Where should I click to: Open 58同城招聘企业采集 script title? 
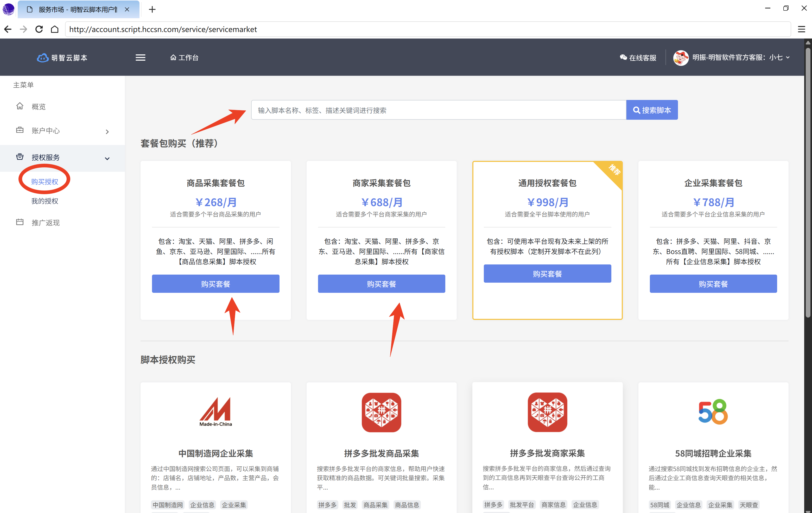pos(713,453)
